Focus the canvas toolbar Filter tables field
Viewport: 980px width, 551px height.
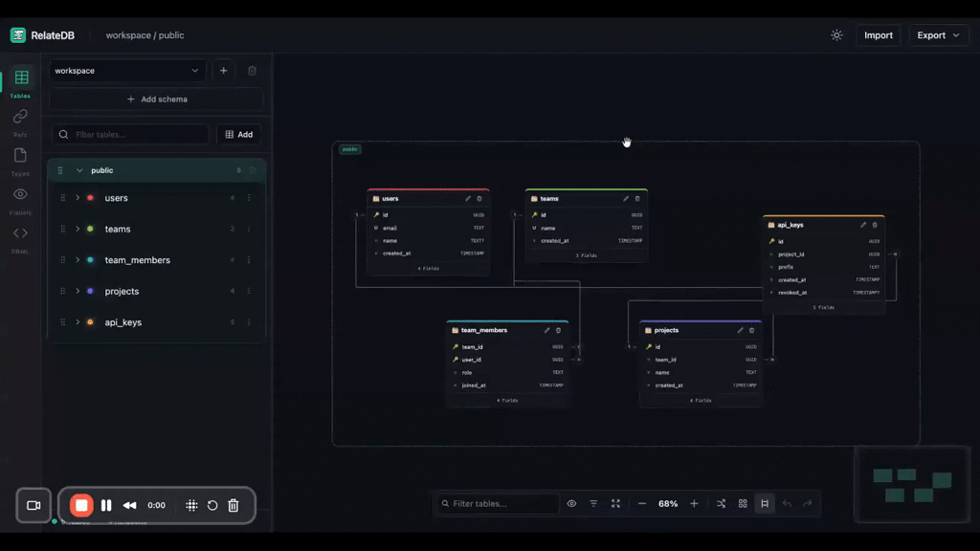click(498, 503)
